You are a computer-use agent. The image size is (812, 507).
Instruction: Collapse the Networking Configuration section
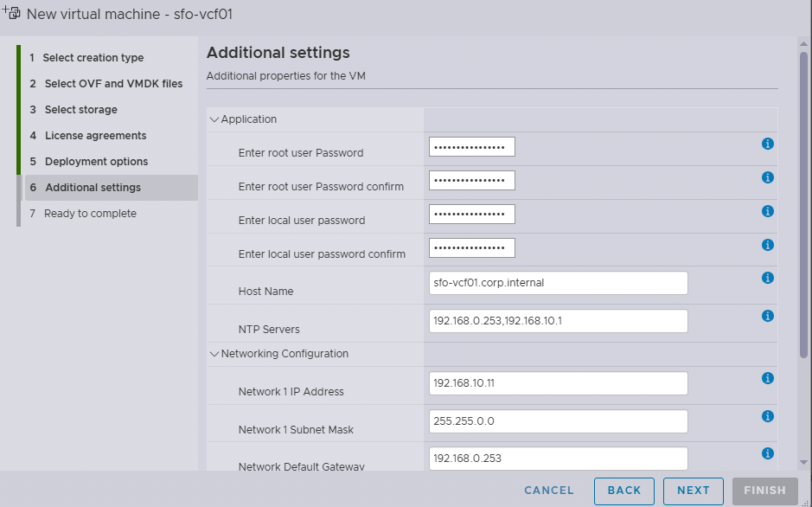214,354
